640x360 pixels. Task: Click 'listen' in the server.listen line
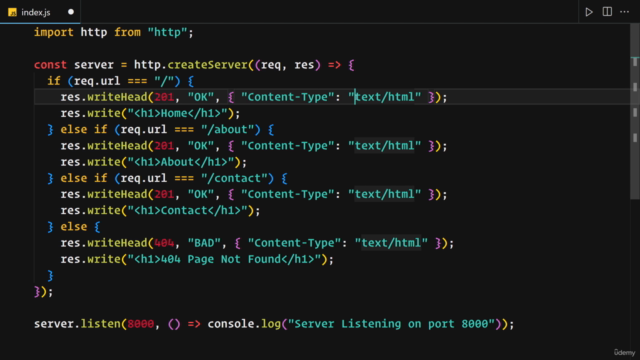[x=100, y=324]
